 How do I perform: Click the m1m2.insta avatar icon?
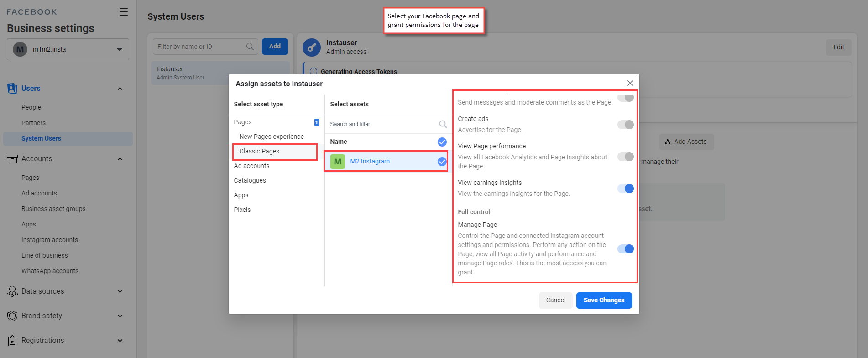pos(20,49)
